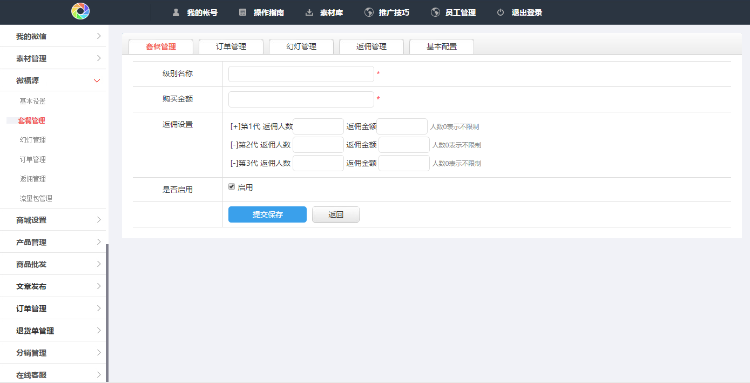Click 退出登录 to log out
The width and height of the screenshot is (750, 383).
click(527, 12)
